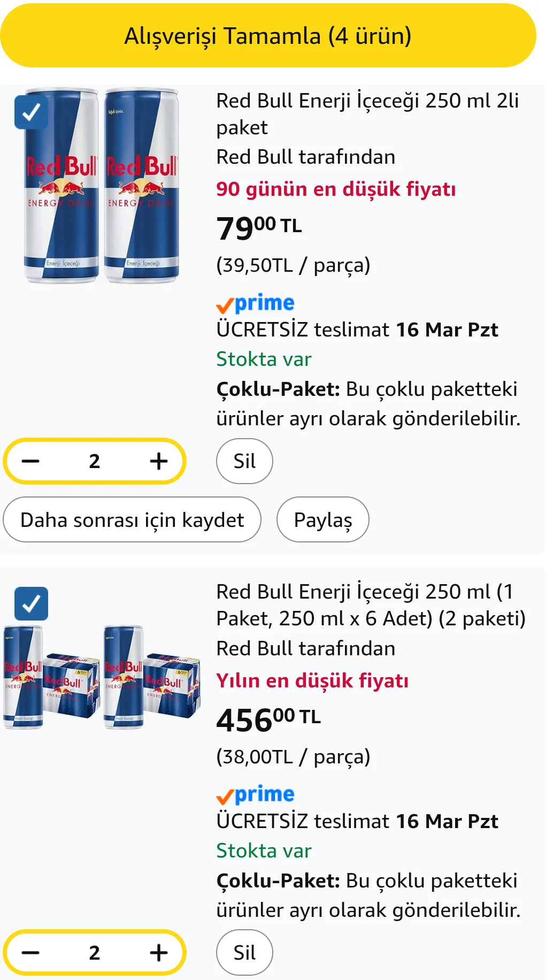553x980 pixels.
Task: Tap the quantity value of the 6 Adet pack
Action: click(x=95, y=953)
